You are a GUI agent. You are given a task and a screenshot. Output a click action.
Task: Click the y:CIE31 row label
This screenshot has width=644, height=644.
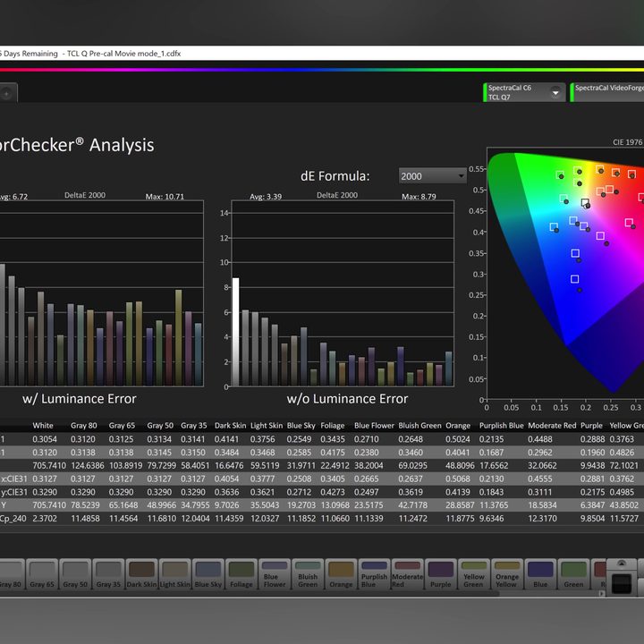[x=14, y=492]
